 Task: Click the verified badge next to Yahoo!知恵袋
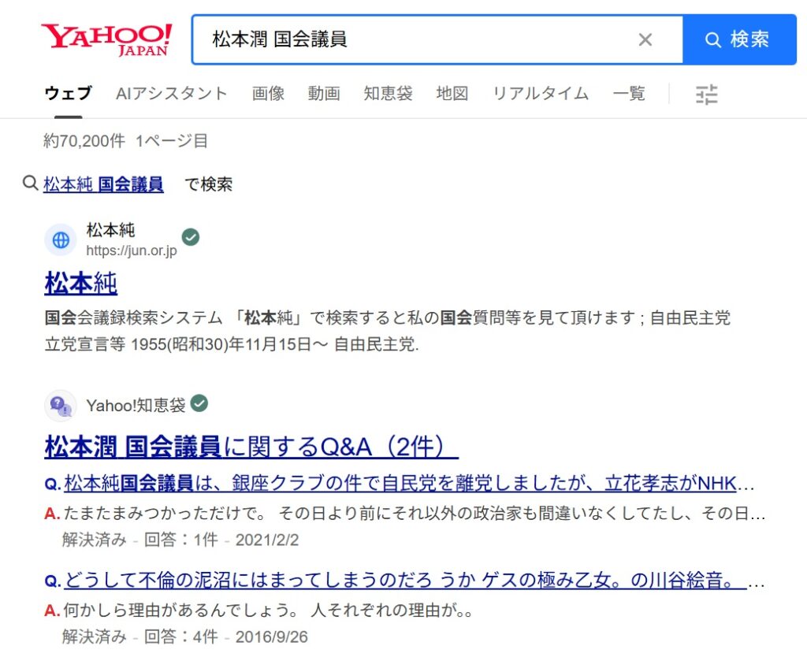click(199, 404)
